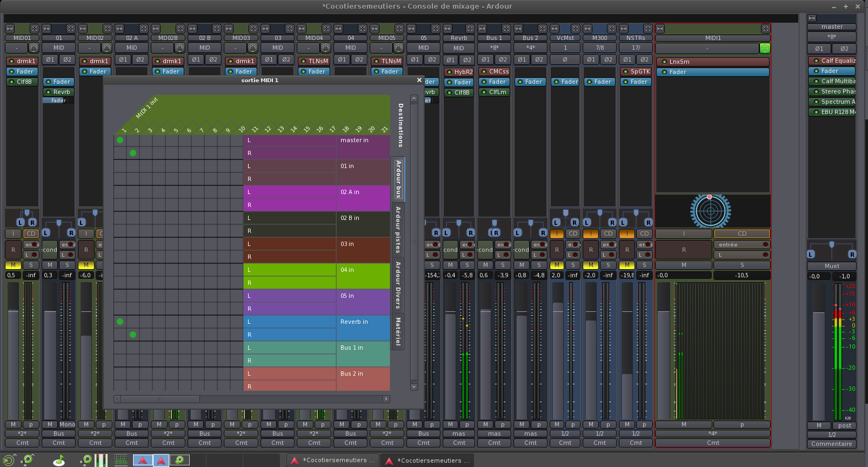Viewport: 868px width, 467px height.
Task: Click the MIDI1 strip name button
Action: pos(712,38)
